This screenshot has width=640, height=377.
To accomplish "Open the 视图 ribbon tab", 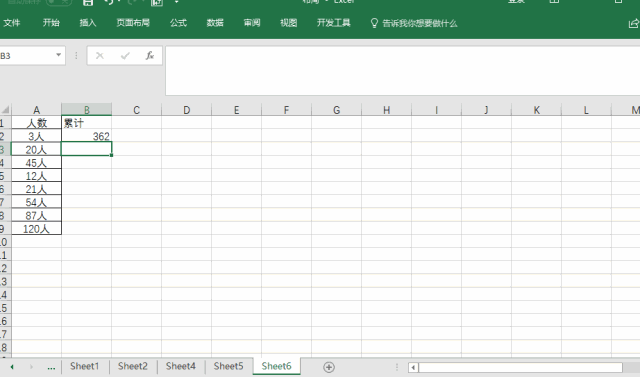I will [289, 23].
